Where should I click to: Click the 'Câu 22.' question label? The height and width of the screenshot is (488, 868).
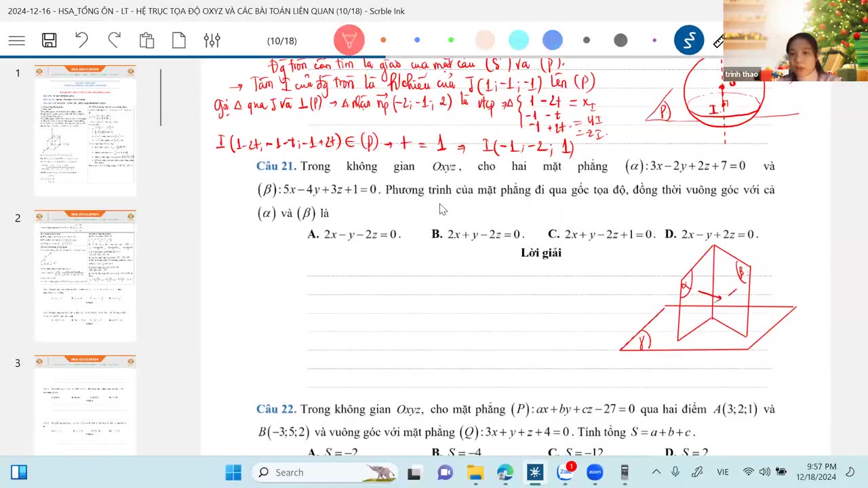pos(276,409)
